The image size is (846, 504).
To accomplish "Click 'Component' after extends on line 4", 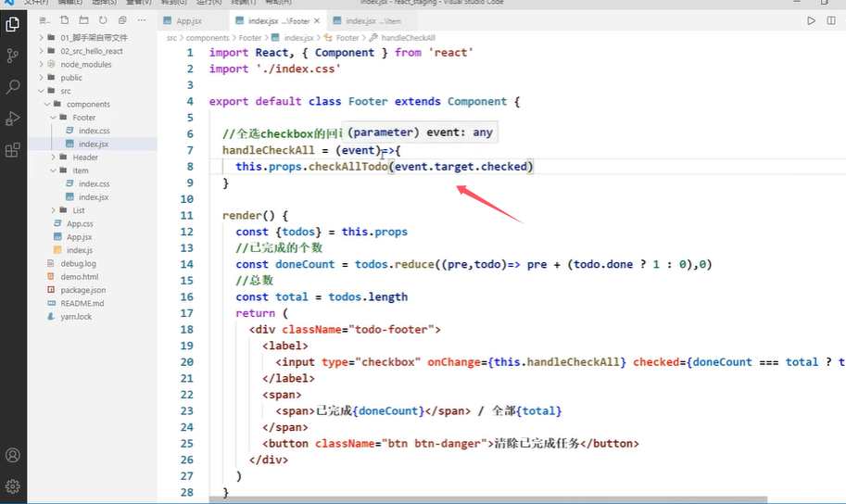I will 477,101.
